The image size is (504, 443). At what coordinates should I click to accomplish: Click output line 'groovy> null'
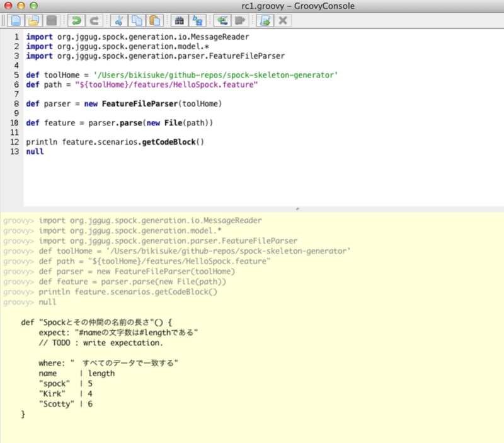coord(30,302)
